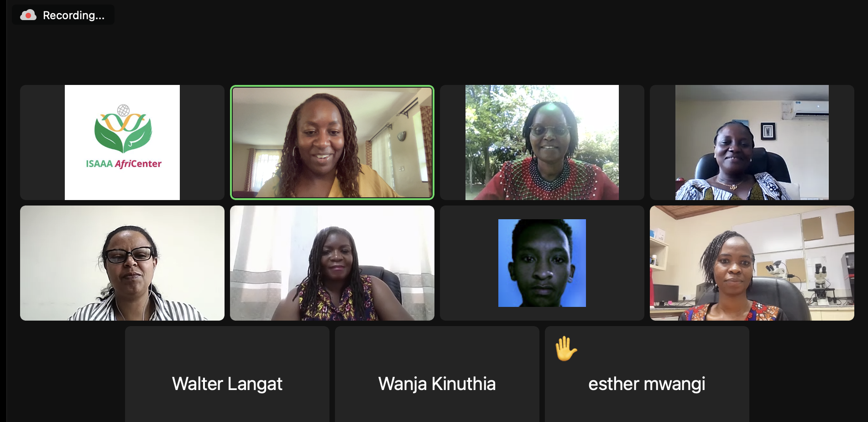Select the ISAAA AfriCenter participant tile
The height and width of the screenshot is (422, 868).
click(122, 142)
